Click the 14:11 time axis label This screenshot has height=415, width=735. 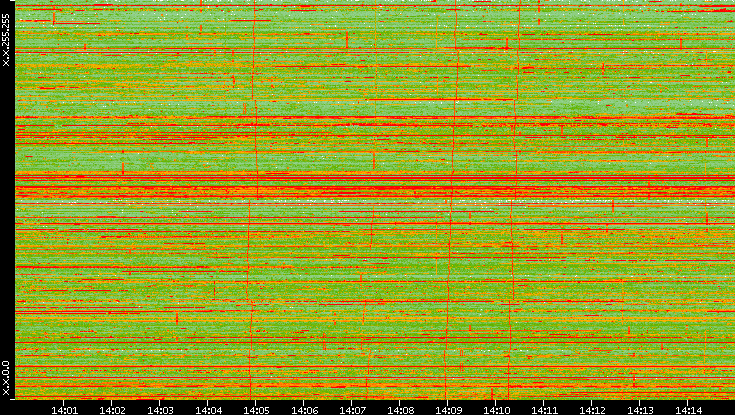pos(544,410)
